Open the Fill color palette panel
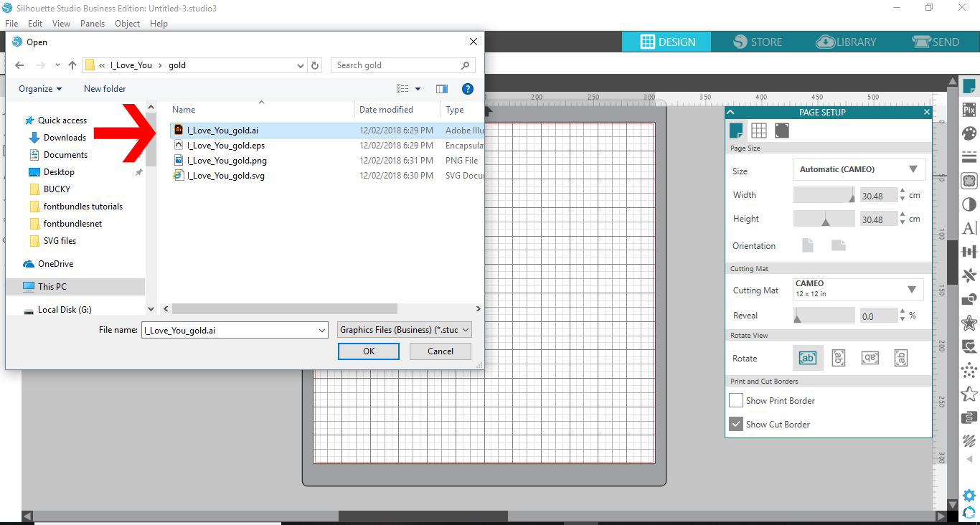980x525 pixels. 969,134
